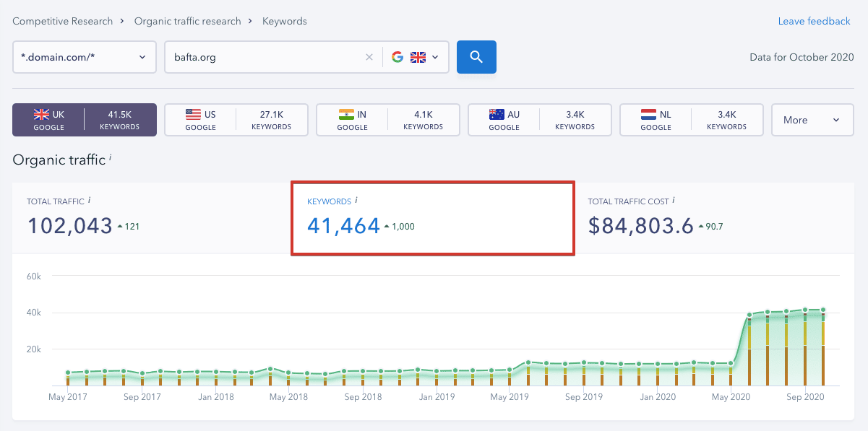Click the Organic traffic info icon
The height and width of the screenshot is (431, 868).
pos(110,157)
